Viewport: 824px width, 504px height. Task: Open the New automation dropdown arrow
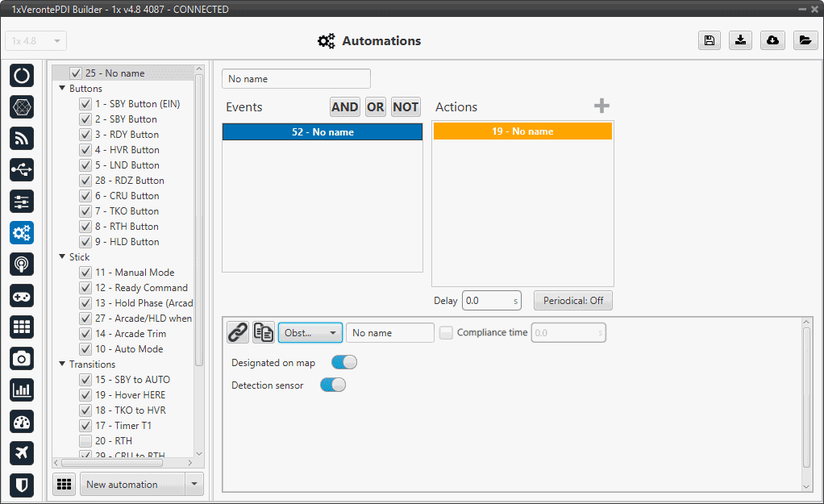194,485
